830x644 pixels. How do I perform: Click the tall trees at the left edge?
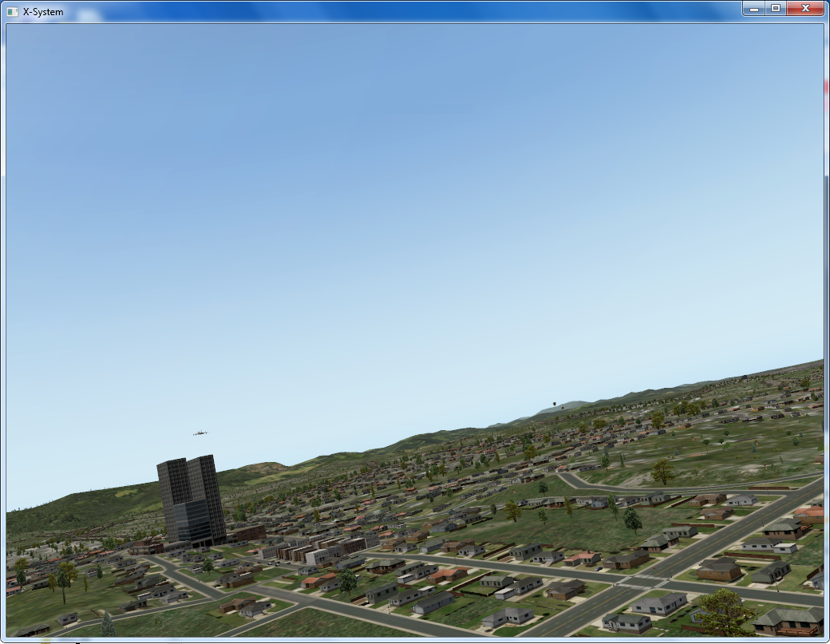pyautogui.click(x=62, y=578)
